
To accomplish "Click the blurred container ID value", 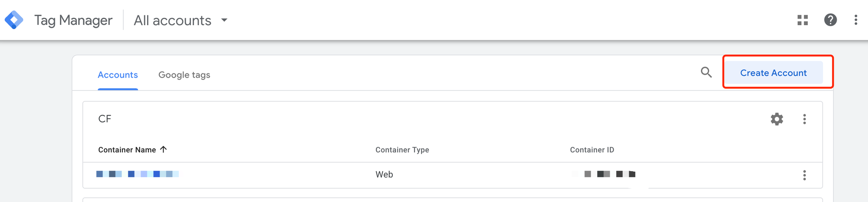I will [603, 174].
